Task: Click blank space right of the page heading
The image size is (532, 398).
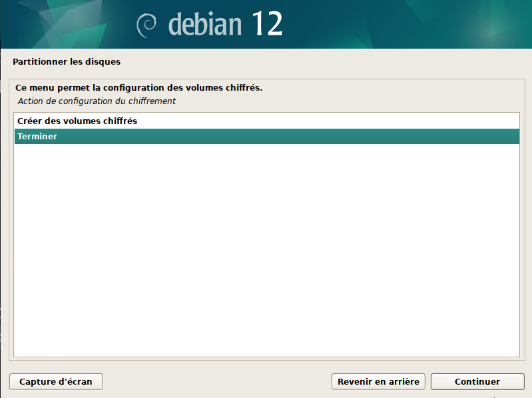Action: click(333, 62)
